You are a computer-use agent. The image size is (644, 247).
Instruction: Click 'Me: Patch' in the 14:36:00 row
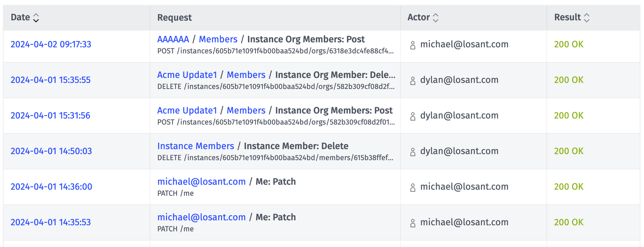click(x=276, y=182)
